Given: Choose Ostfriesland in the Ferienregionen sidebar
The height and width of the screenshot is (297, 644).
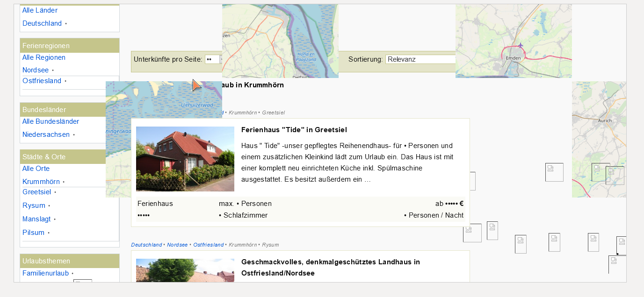Looking at the screenshot, I should click(x=42, y=81).
